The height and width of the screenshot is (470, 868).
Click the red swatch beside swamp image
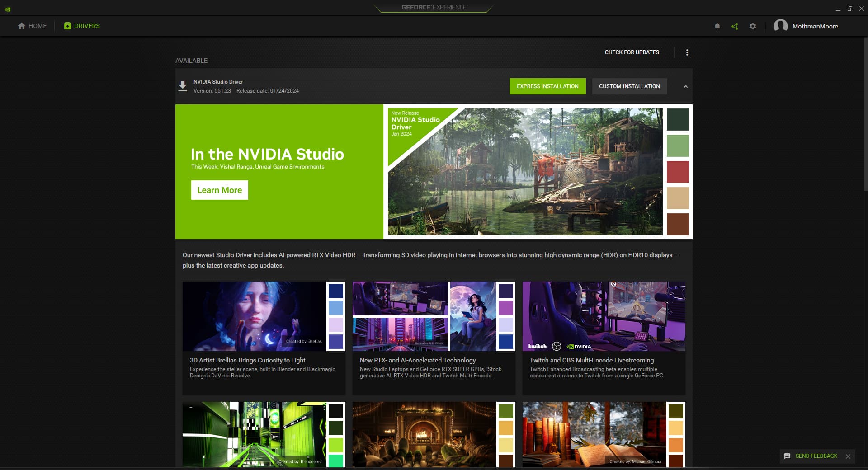click(678, 172)
